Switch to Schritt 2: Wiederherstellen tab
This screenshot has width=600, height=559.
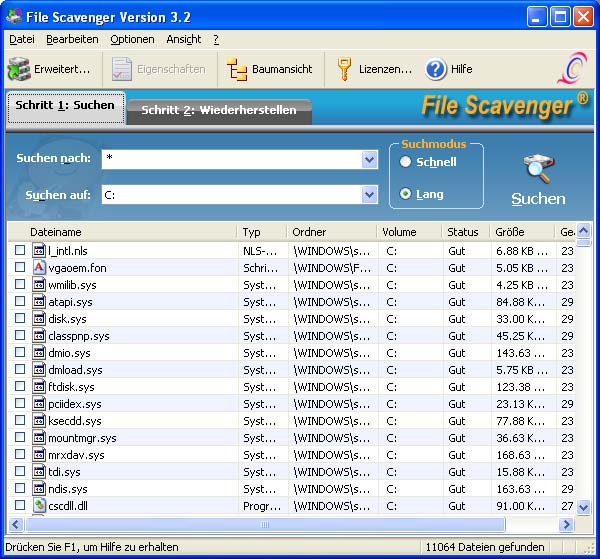[219, 111]
